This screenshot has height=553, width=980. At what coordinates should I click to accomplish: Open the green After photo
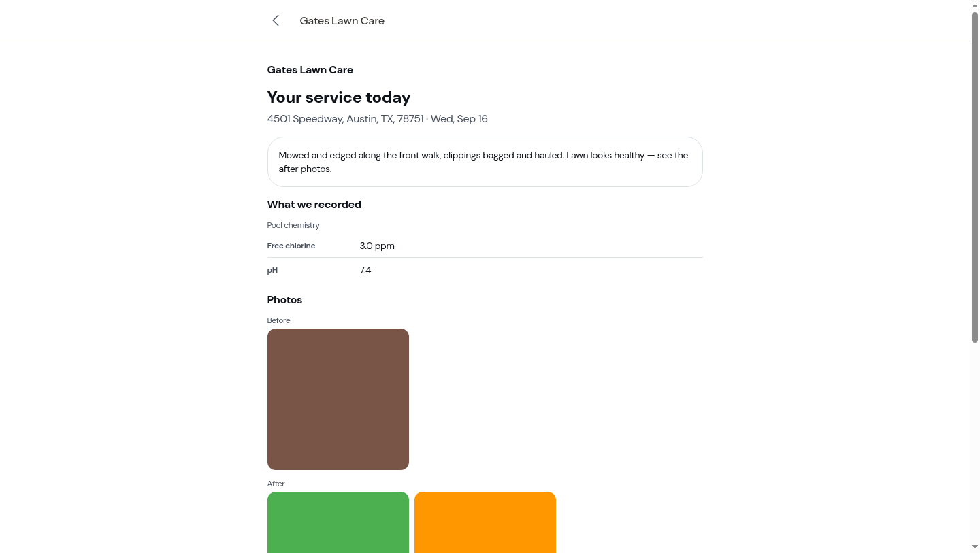click(338, 522)
